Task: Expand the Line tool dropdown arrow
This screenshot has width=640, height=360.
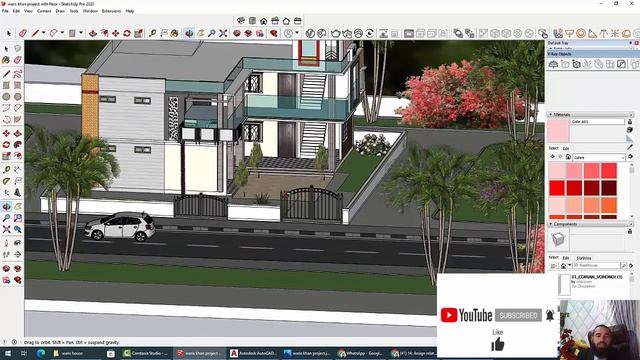Action: click(x=43, y=33)
